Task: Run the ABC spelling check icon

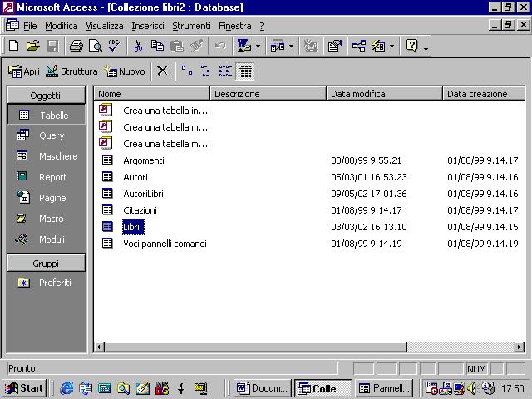Action: (115, 46)
